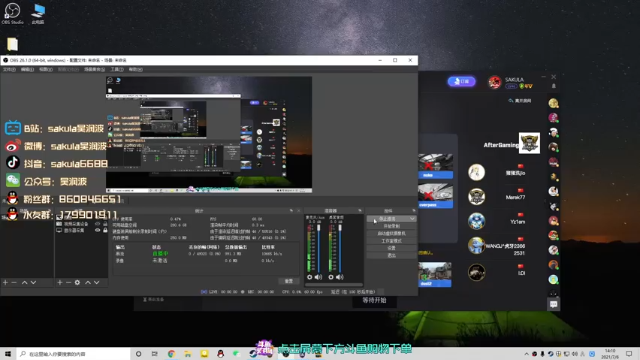Select the dust2 map thumbnail in the game client
The image size is (640, 360).
click(435, 274)
